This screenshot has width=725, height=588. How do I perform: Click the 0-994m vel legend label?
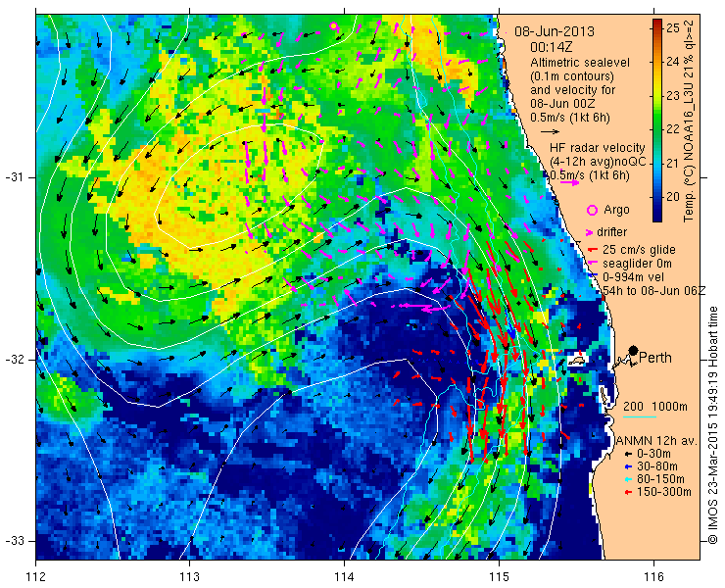[x=634, y=277]
